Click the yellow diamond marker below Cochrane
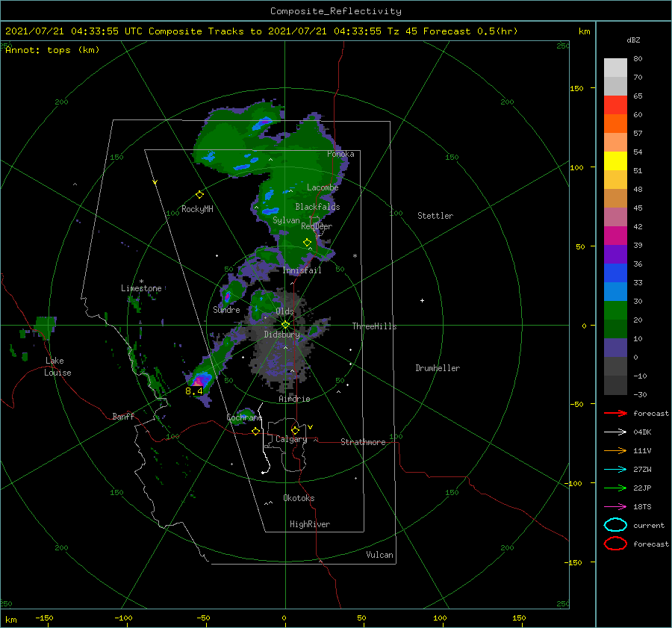This screenshot has height=628, width=672. (x=256, y=432)
